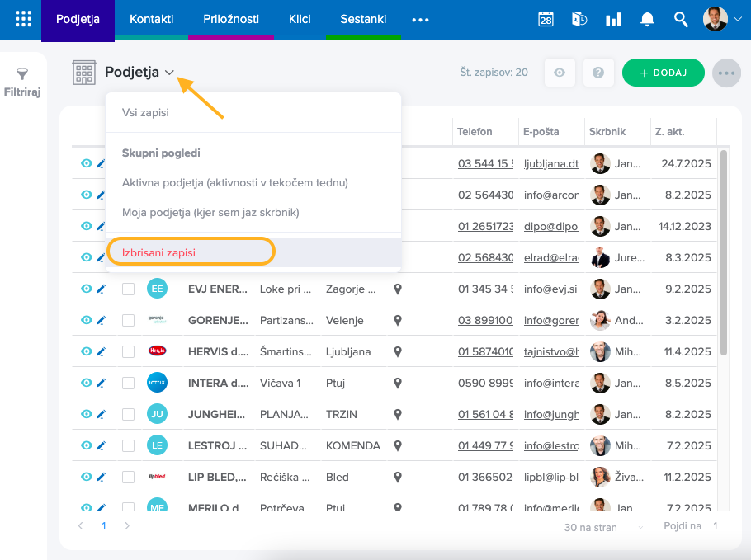Viewport: 751px width, 560px height.
Task: Click the search magnifier icon
Action: tap(681, 20)
